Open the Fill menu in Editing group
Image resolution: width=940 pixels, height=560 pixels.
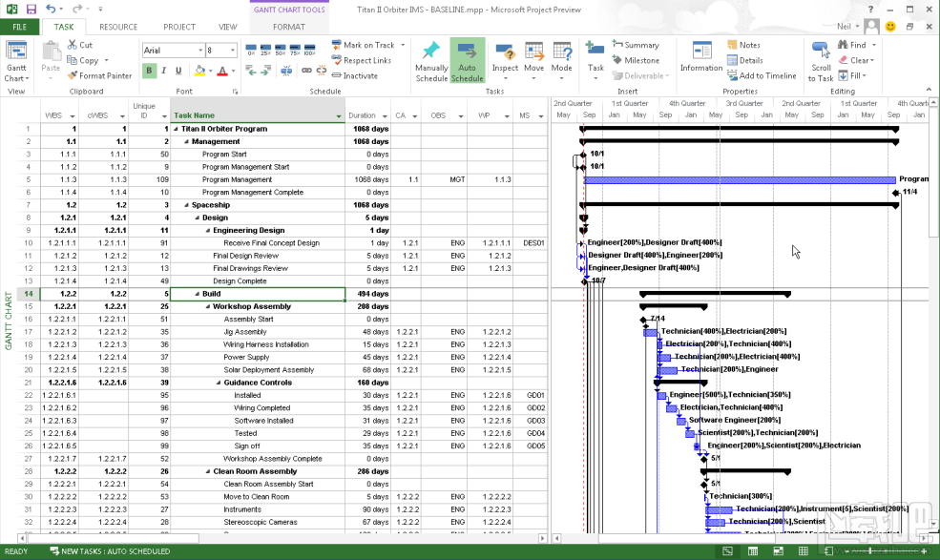[x=854, y=76]
